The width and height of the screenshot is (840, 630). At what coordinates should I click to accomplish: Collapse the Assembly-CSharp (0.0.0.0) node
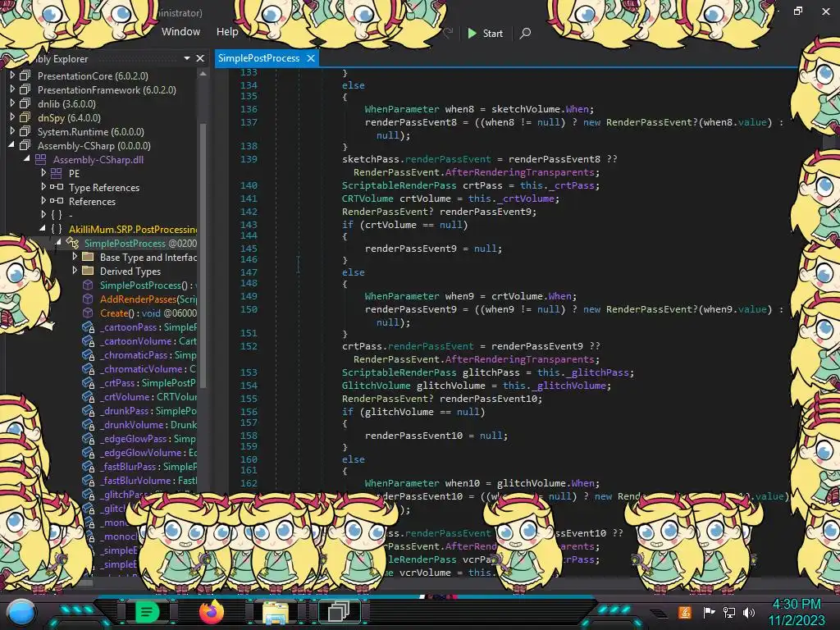(11, 145)
